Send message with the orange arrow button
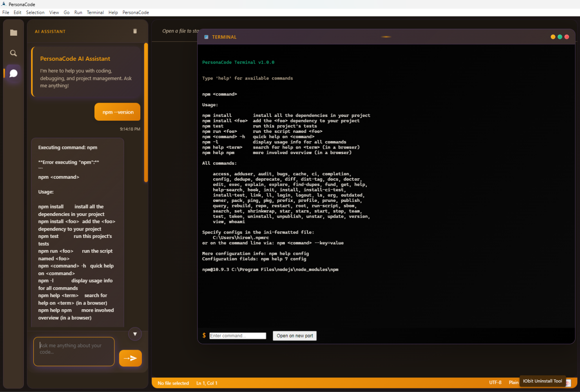580x392 pixels. point(130,358)
